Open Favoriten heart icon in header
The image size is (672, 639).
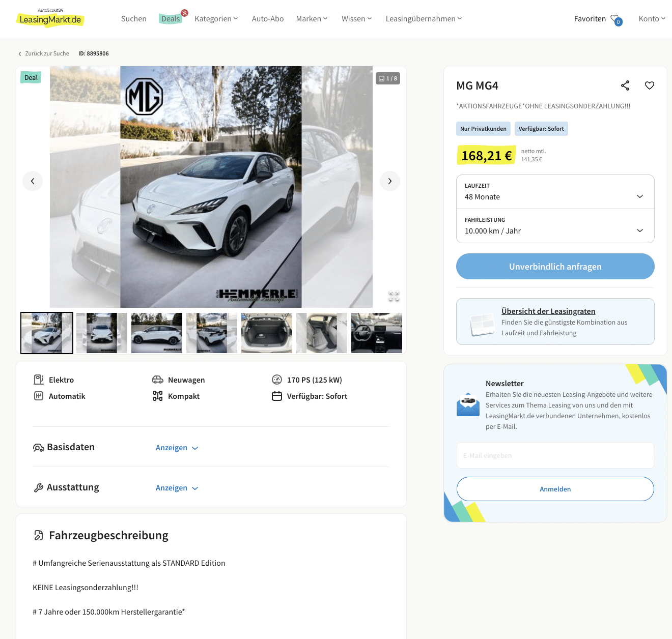coord(616,19)
